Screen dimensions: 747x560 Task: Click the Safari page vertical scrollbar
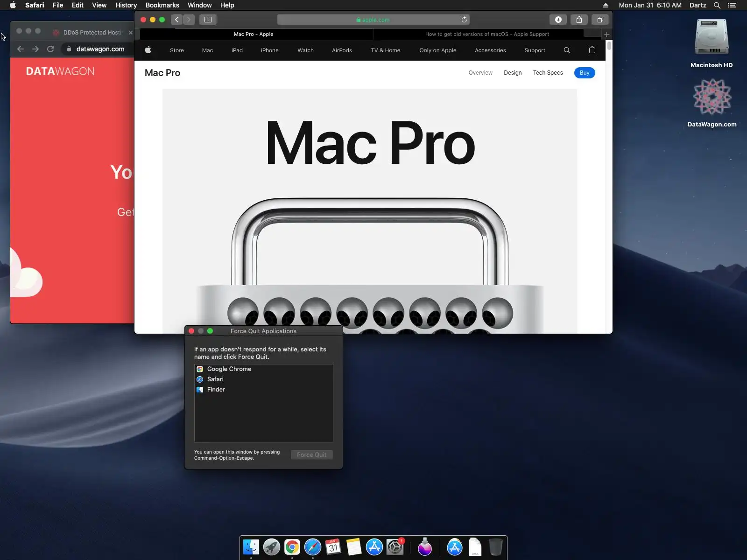609,46
